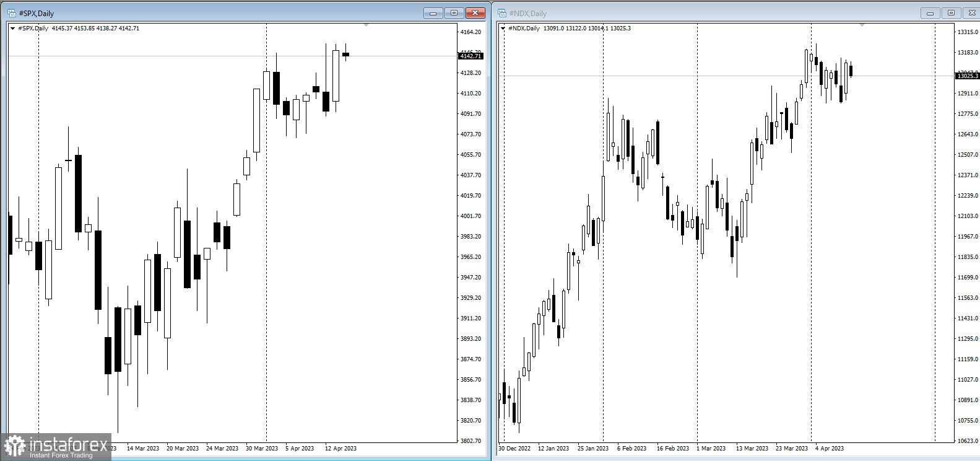Click the 25 Jan 2023 date label
Image resolution: width=980 pixels, height=461 pixels.
point(593,449)
